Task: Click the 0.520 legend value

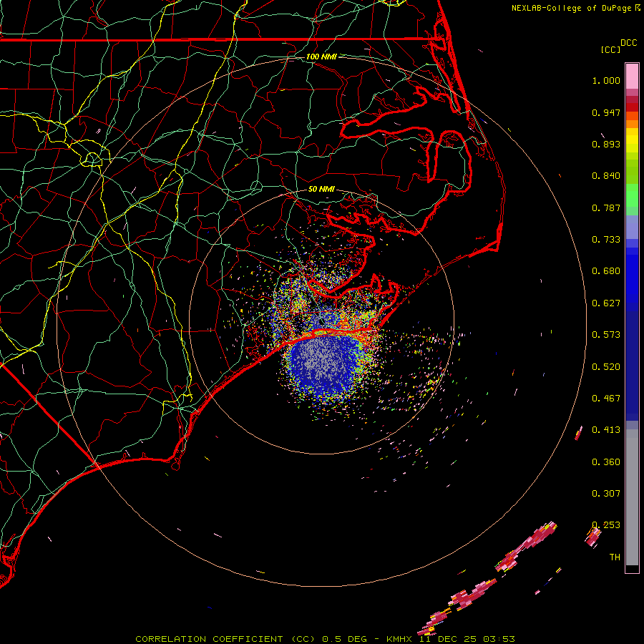Action: click(x=606, y=367)
